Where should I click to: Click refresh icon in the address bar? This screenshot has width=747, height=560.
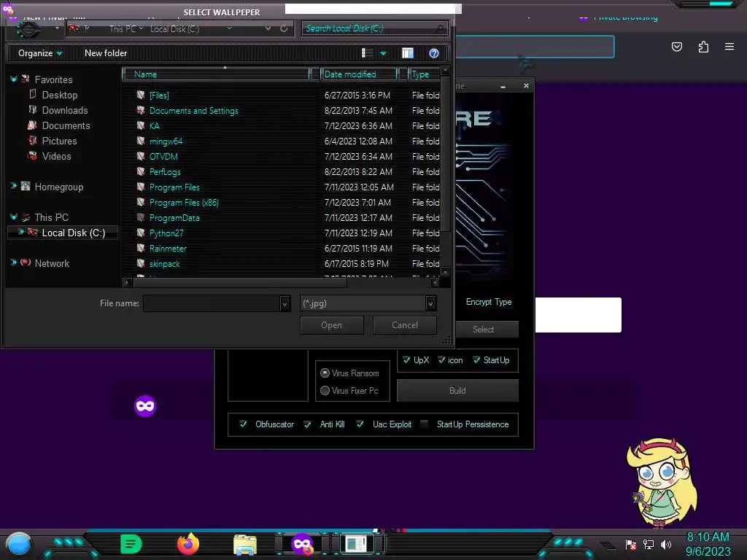coord(284,28)
